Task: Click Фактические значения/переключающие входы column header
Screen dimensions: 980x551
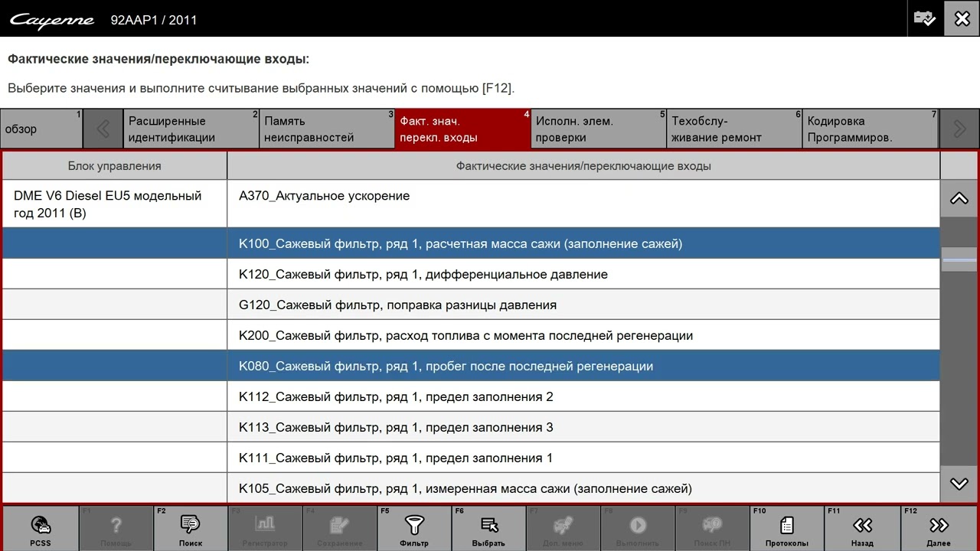Action: [583, 165]
